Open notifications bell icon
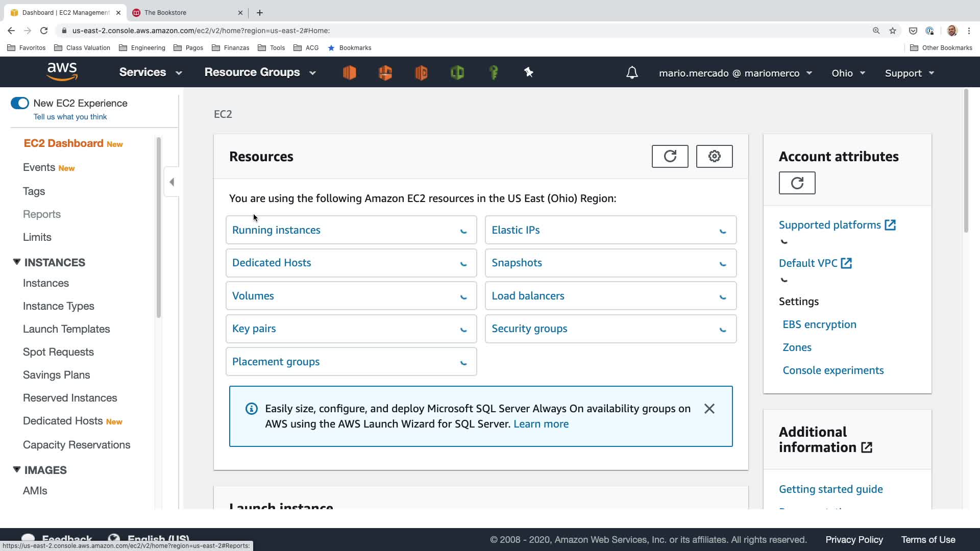980x551 pixels. pyautogui.click(x=632, y=72)
